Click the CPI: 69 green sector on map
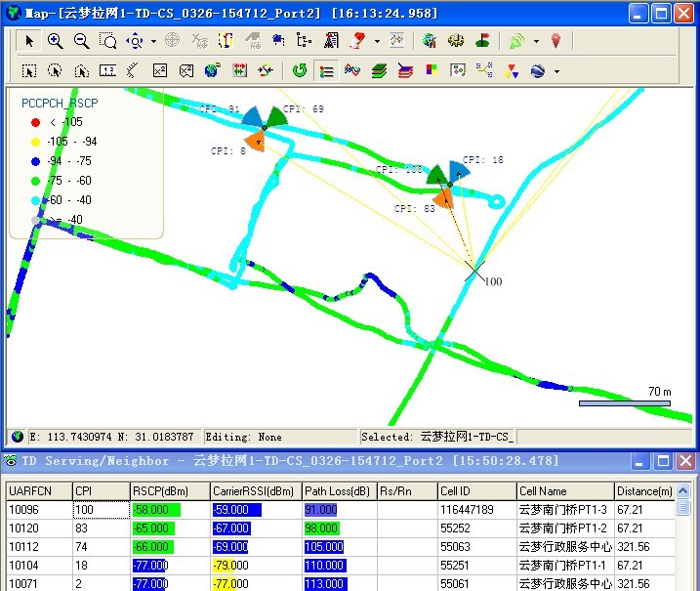Viewport: 700px width, 591px height. click(275, 116)
